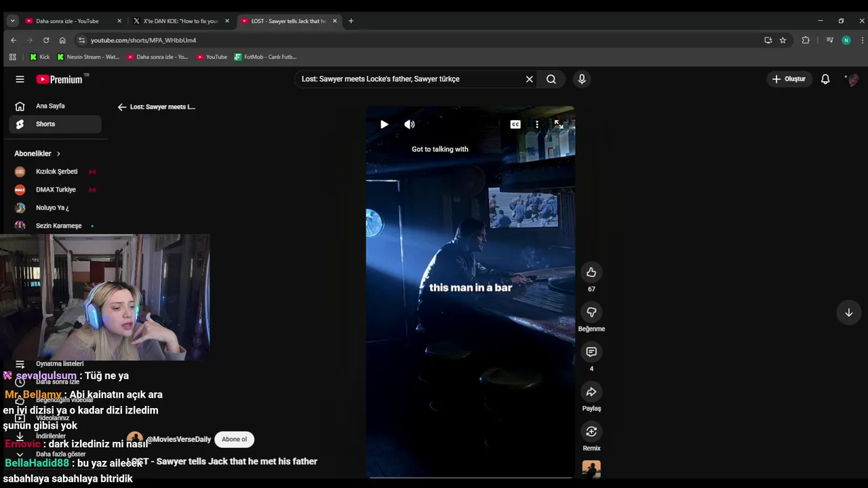The image size is (868, 488).
Task: Open the tab search dropdown arrow
Action: 12,21
